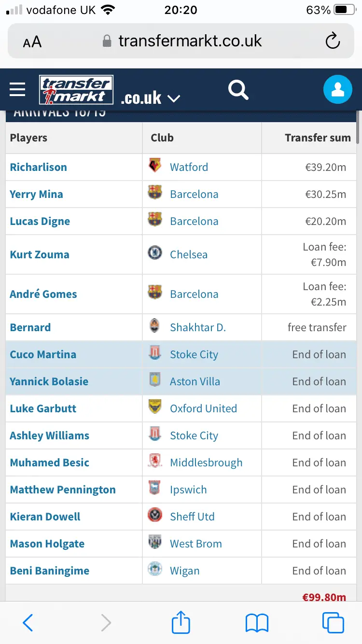Open Richarlison player page

click(39, 167)
